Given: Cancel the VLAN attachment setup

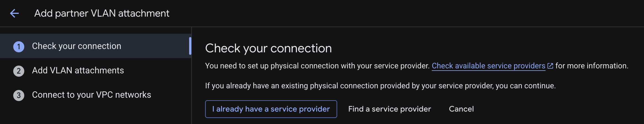Looking at the screenshot, I should click(x=461, y=109).
